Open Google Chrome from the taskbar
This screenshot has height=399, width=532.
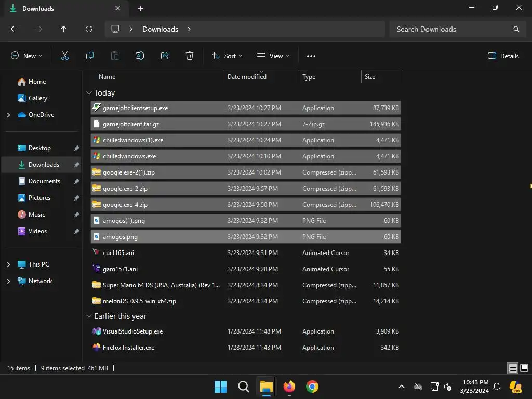click(312, 387)
